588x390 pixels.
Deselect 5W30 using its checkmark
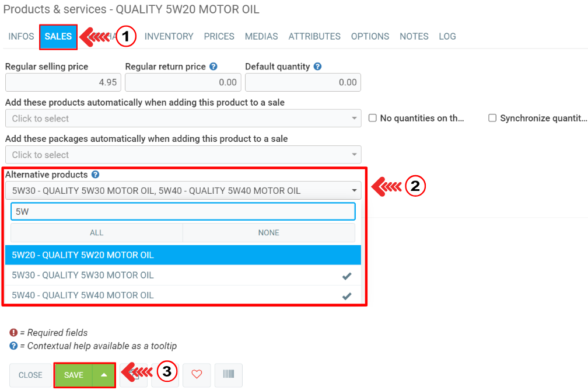coord(346,276)
